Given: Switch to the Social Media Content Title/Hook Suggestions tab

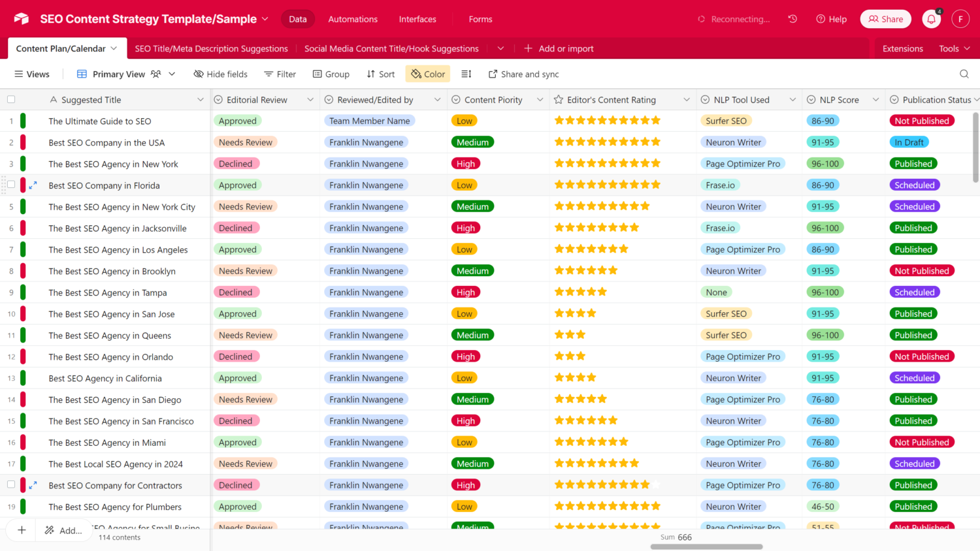Looking at the screenshot, I should 391,48.
